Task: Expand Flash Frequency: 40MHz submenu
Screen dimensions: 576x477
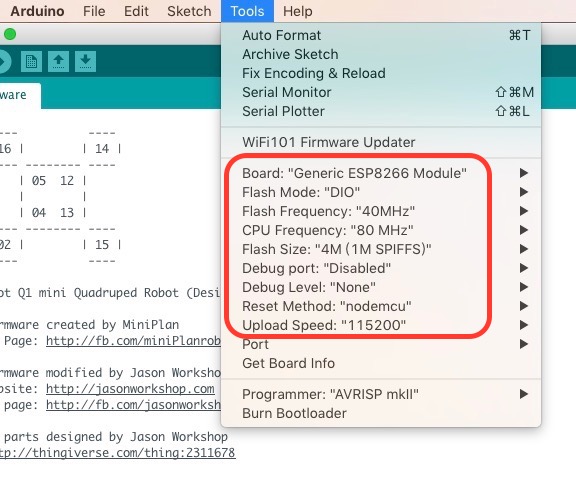Action: 381,211
